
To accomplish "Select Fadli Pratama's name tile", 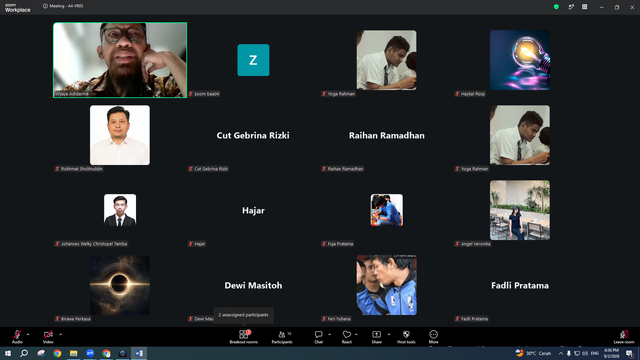I will click(520, 285).
